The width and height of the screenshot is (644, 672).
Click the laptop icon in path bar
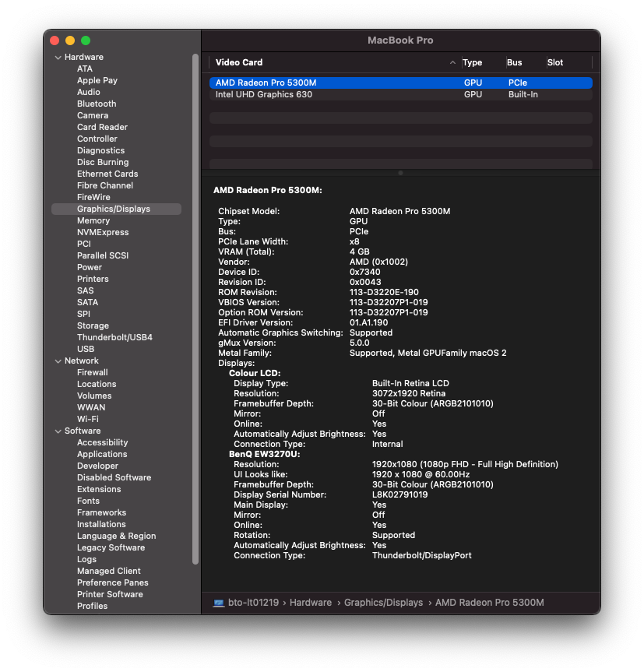(219, 603)
